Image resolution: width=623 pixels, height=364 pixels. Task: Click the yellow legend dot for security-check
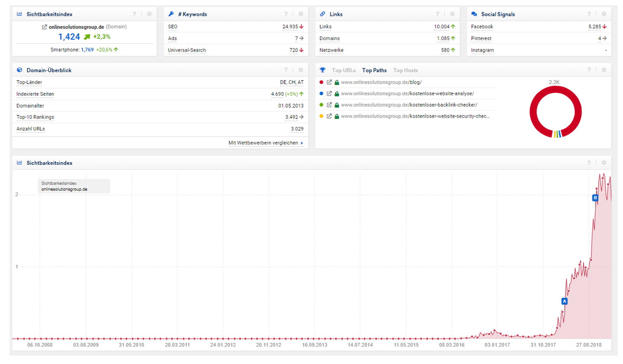[322, 116]
